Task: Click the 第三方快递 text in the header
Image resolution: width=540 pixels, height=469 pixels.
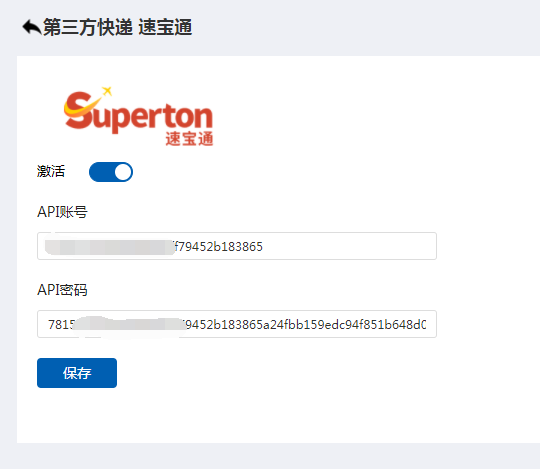Action: 88,27
